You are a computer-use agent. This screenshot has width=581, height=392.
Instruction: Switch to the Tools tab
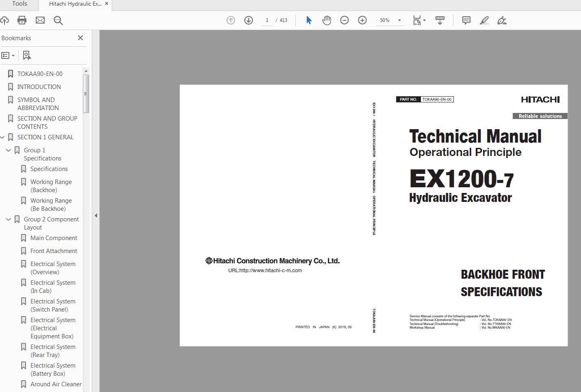click(20, 4)
